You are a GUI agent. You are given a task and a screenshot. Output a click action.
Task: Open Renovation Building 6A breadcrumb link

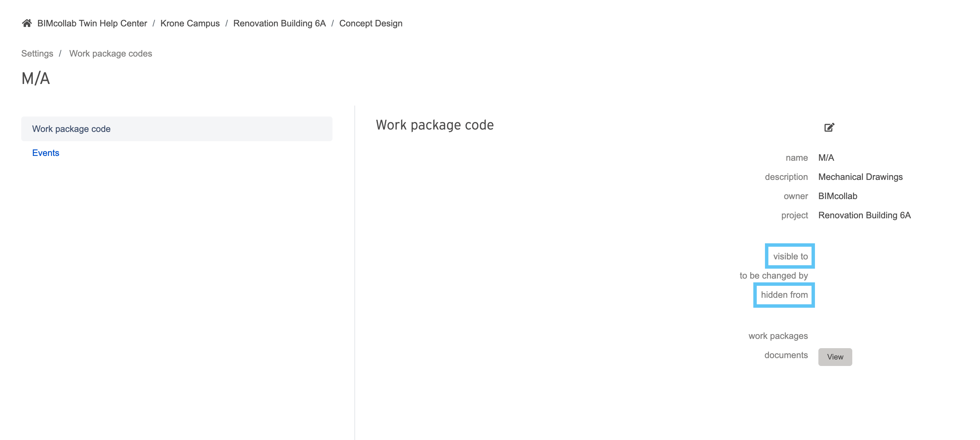coord(280,23)
